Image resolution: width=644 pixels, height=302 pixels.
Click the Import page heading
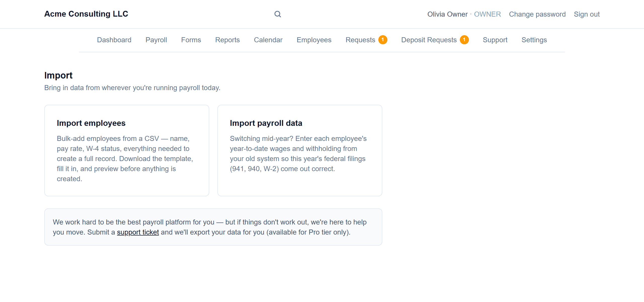point(58,75)
